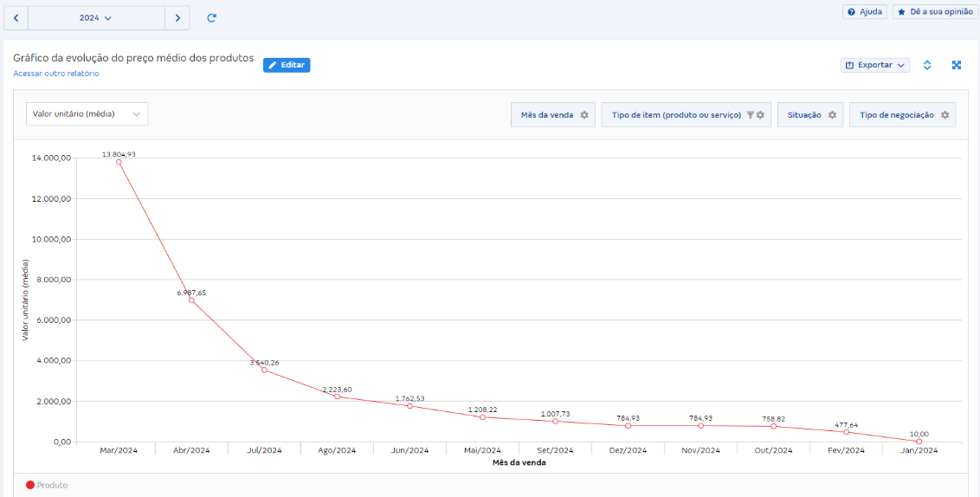Viewport: 980px width, 497px height.
Task: Go to the next year with right arrow
Action: tap(177, 17)
